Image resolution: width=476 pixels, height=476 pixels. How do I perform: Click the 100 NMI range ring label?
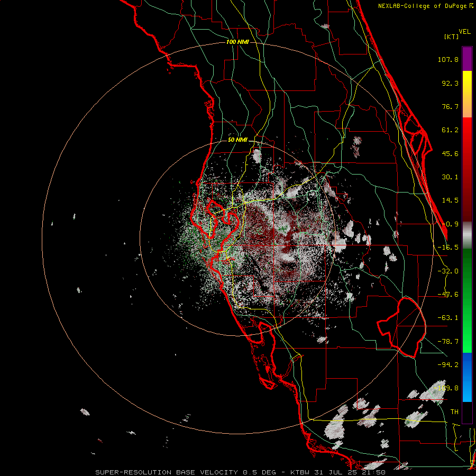click(x=237, y=42)
